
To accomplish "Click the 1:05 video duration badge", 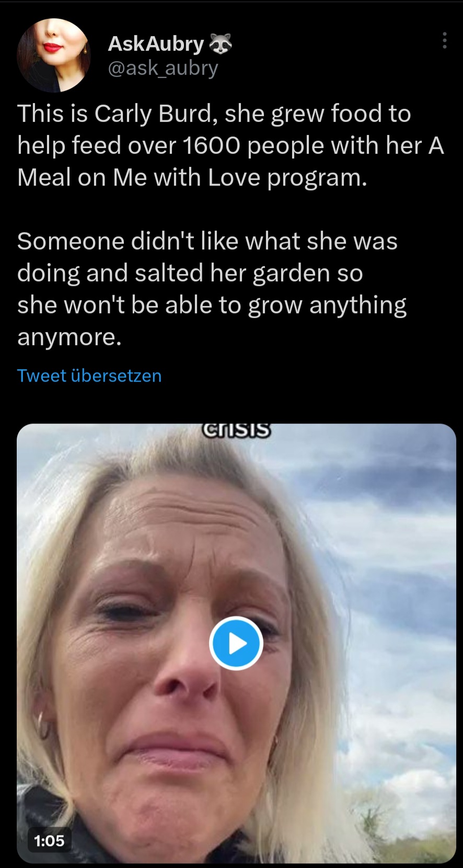I will click(x=49, y=840).
